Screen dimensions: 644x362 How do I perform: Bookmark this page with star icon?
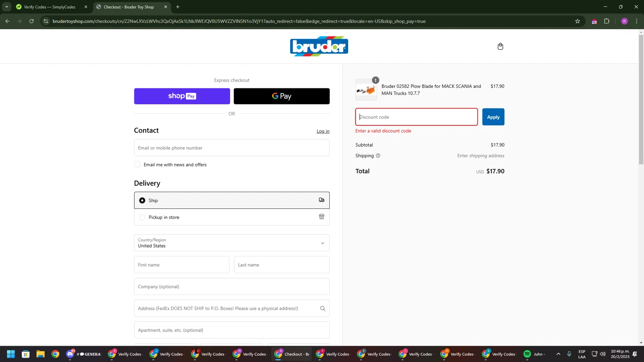coord(577,21)
